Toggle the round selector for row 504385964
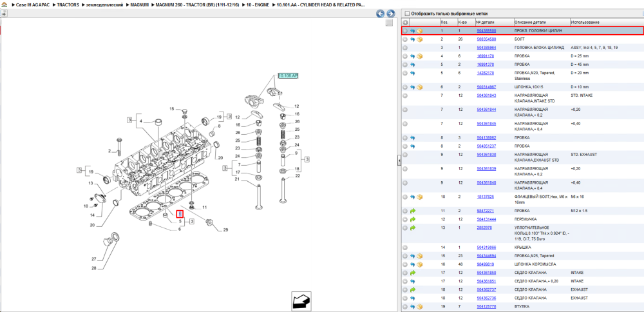This screenshot has height=312, width=644. pyautogui.click(x=405, y=48)
